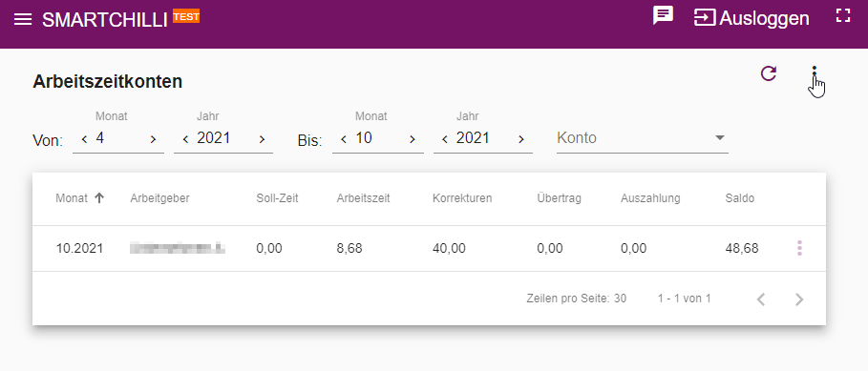Click the Arbeitgeber column header
This screenshot has width=868, height=371.
[160, 198]
